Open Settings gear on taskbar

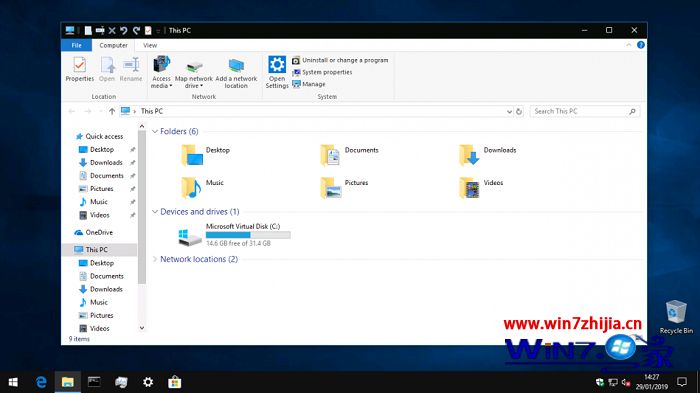(x=148, y=382)
